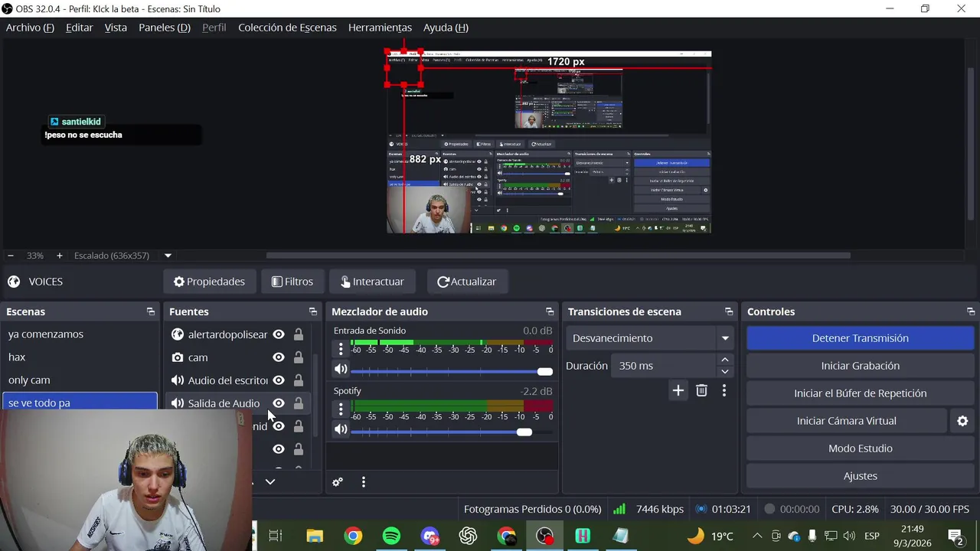The width and height of the screenshot is (980, 551).
Task: Open virtual camera settings gear
Action: coord(962,421)
